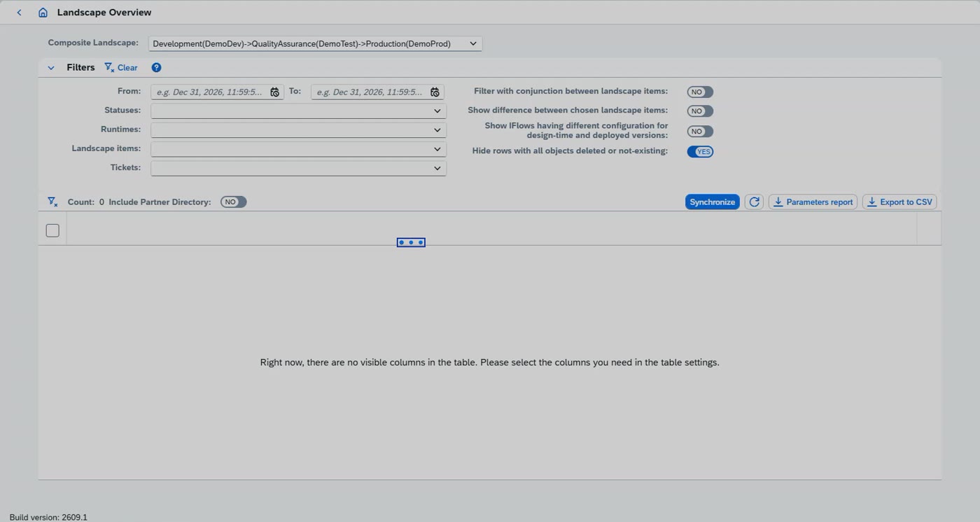Disable hide rows with deleted objects

[x=700, y=152]
